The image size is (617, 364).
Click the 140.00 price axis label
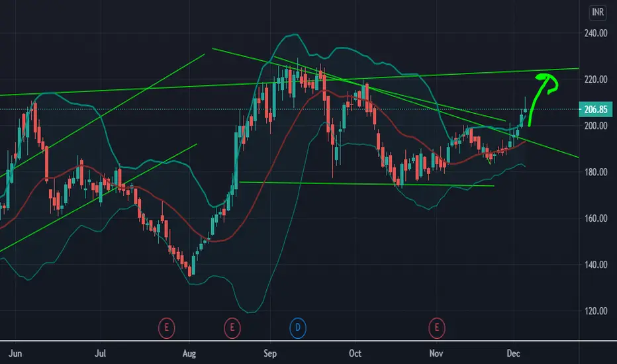click(596, 265)
